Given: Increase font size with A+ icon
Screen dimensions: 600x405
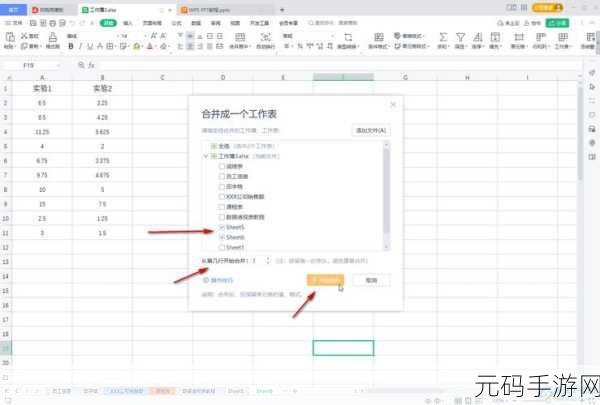Looking at the screenshot, I should click(153, 36).
